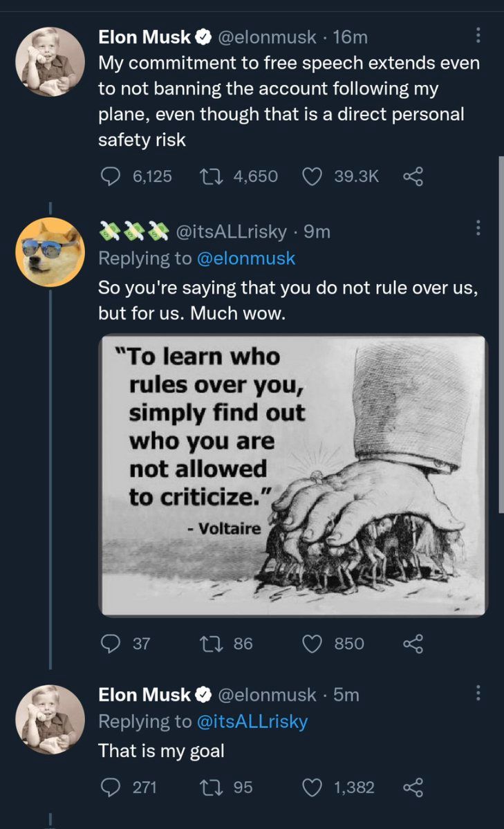Like the tweet with 39.3K likes
The width and height of the screenshot is (504, 829).
pos(313,176)
